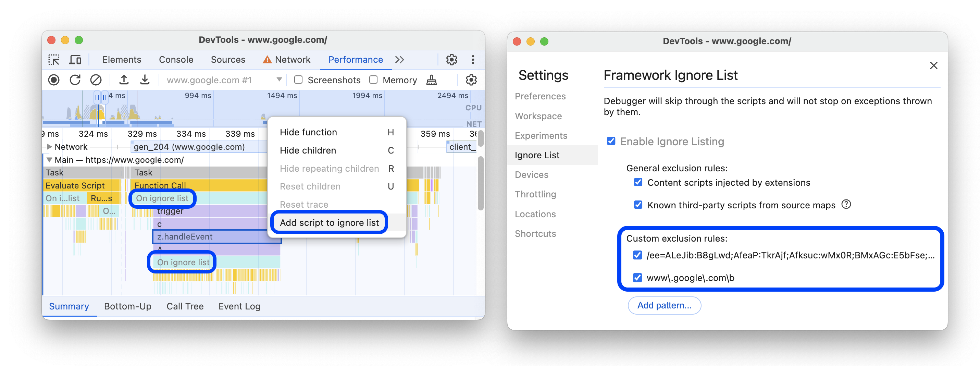Toggle the device emulation toolbar
The width and height of the screenshot is (980, 366).
click(76, 59)
